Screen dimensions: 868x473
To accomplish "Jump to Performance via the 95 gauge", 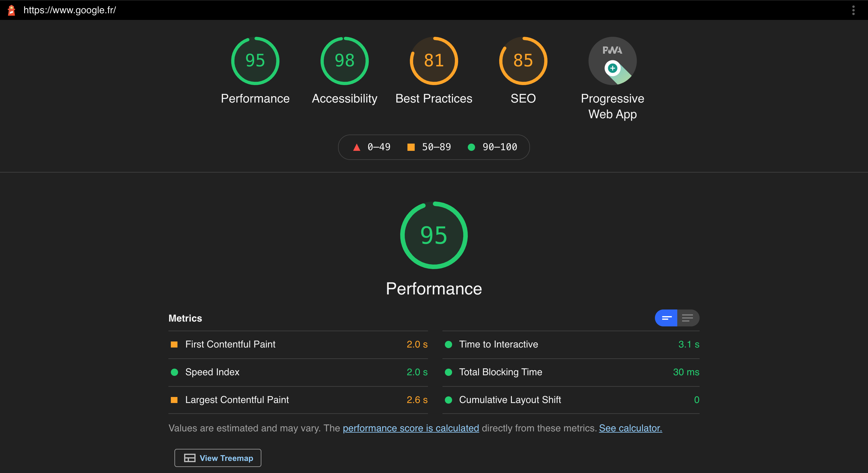I will point(255,61).
